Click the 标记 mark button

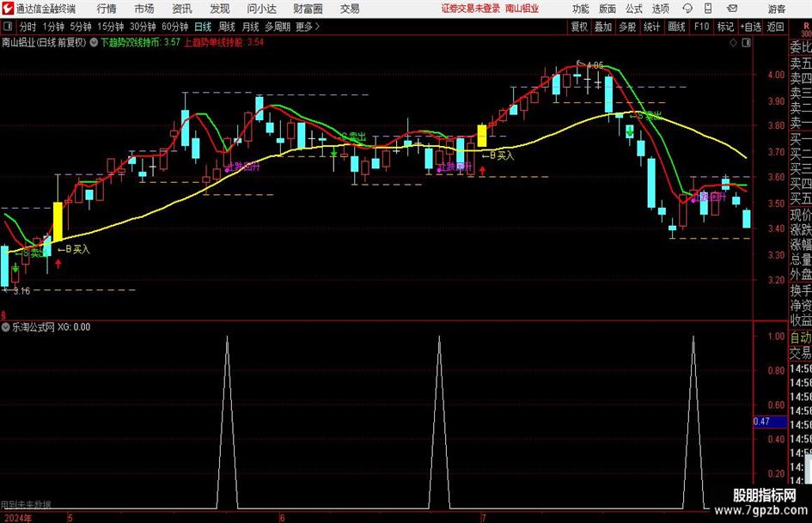point(725,27)
